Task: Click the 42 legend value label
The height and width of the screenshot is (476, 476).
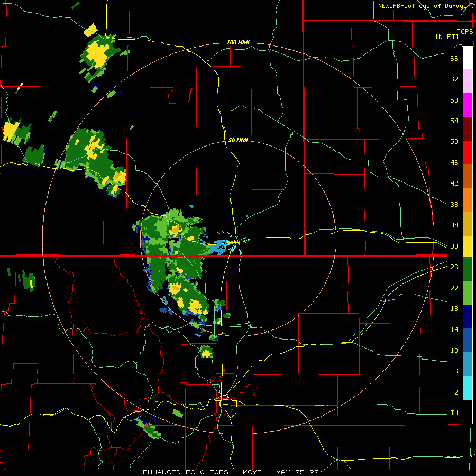Action: tap(454, 183)
